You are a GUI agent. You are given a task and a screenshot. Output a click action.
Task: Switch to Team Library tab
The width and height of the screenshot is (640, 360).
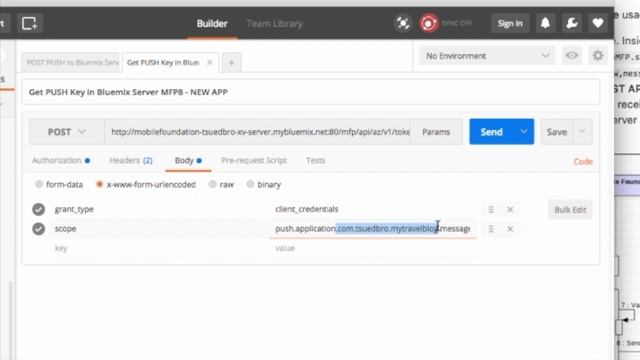(x=274, y=24)
